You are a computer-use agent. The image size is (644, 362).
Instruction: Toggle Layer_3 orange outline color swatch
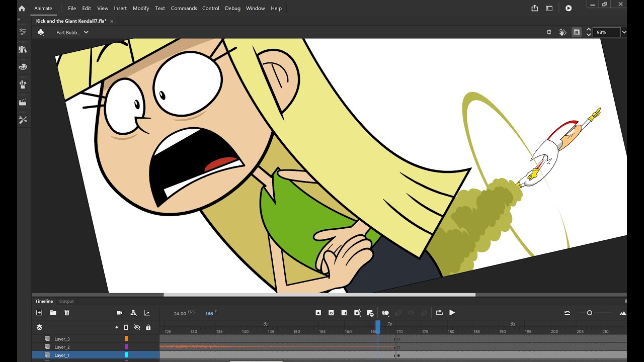coord(126,339)
